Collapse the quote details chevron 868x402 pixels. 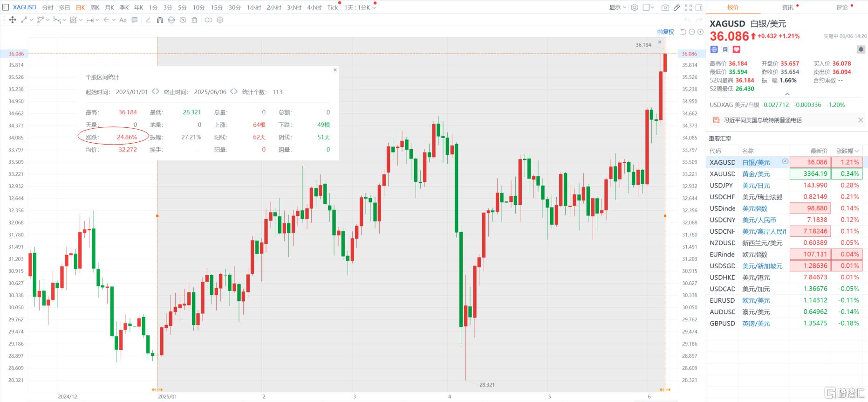[787, 94]
